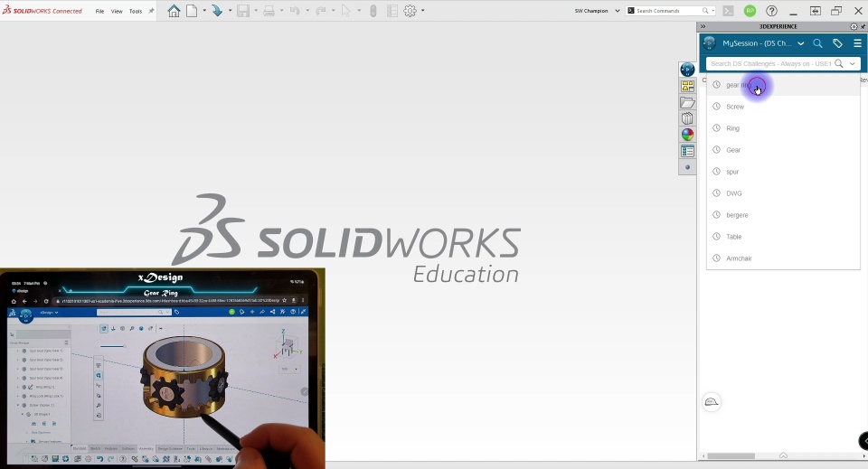Screen dimensions: 868x469
Task: Click magnifier inside DS Challenges search box
Action: 839,63
